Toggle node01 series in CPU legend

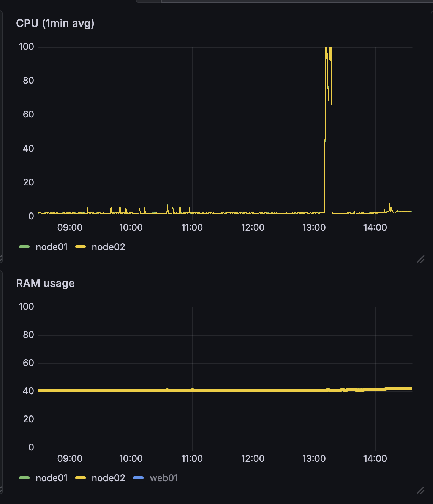tap(51, 247)
